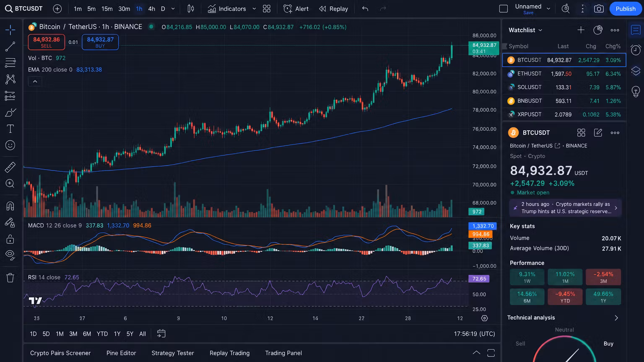Screen dimensions: 644x362
Task: Collapse the indicator legend chevron
Action: pyautogui.click(x=35, y=81)
